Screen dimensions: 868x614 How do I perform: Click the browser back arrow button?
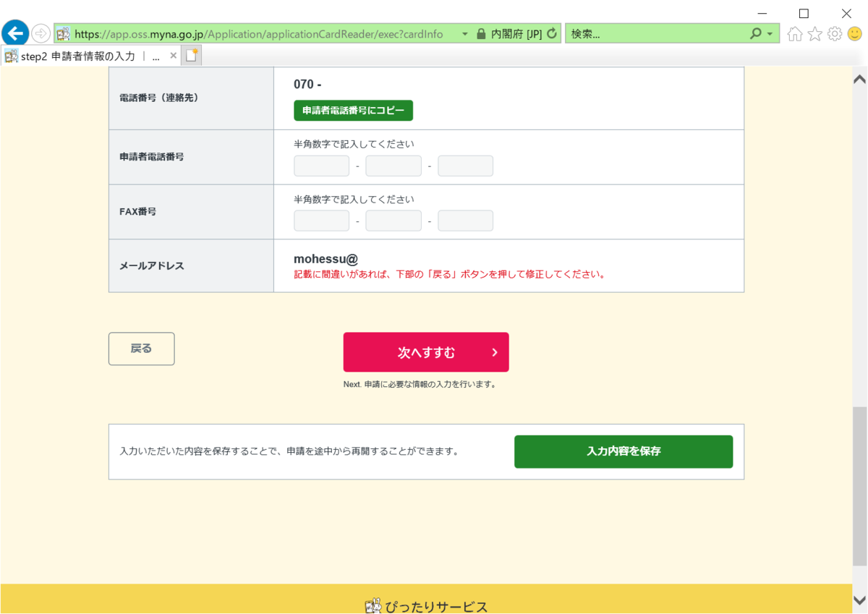pos(15,33)
